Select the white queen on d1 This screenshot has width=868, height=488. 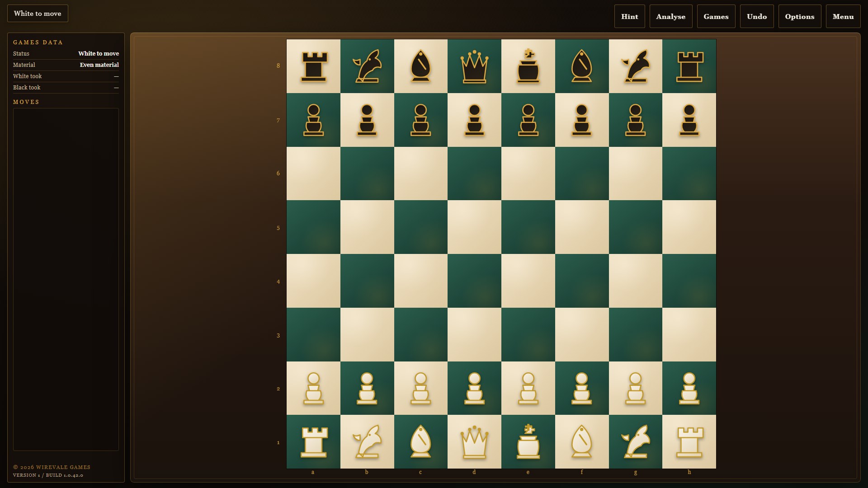click(x=474, y=442)
